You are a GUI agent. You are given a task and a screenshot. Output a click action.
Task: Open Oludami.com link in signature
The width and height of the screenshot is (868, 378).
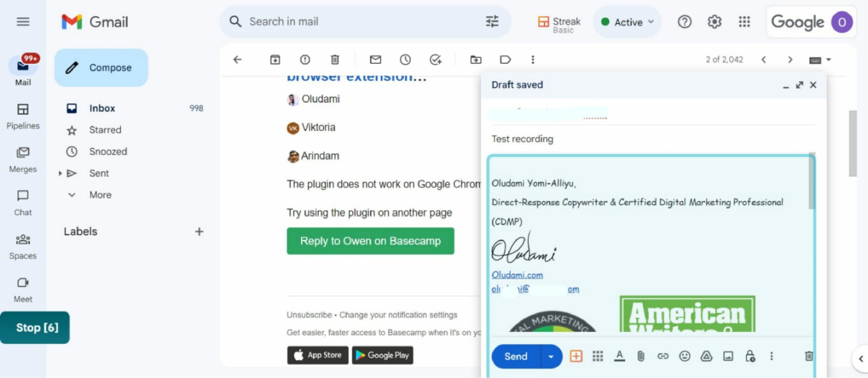516,275
